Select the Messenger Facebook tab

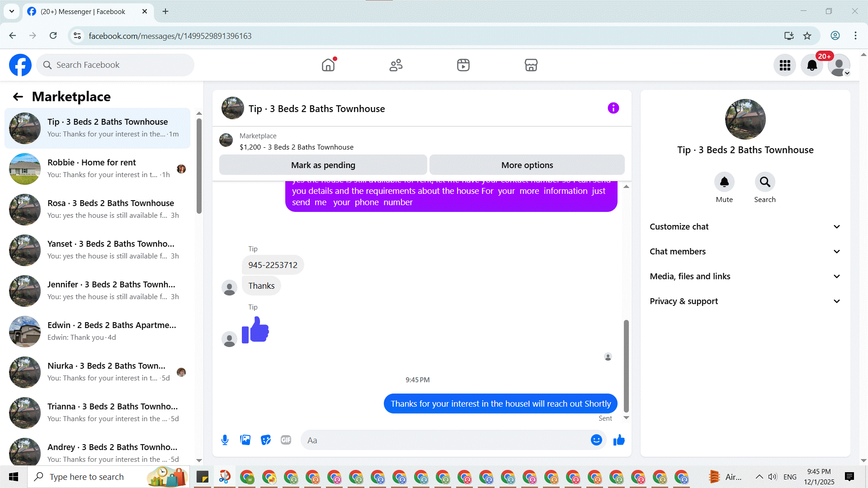point(88,12)
